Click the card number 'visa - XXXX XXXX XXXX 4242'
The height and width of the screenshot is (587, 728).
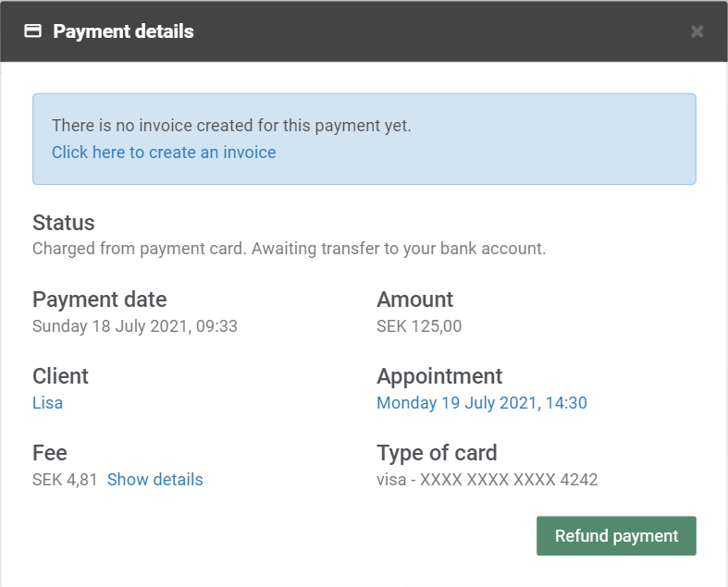(x=487, y=480)
